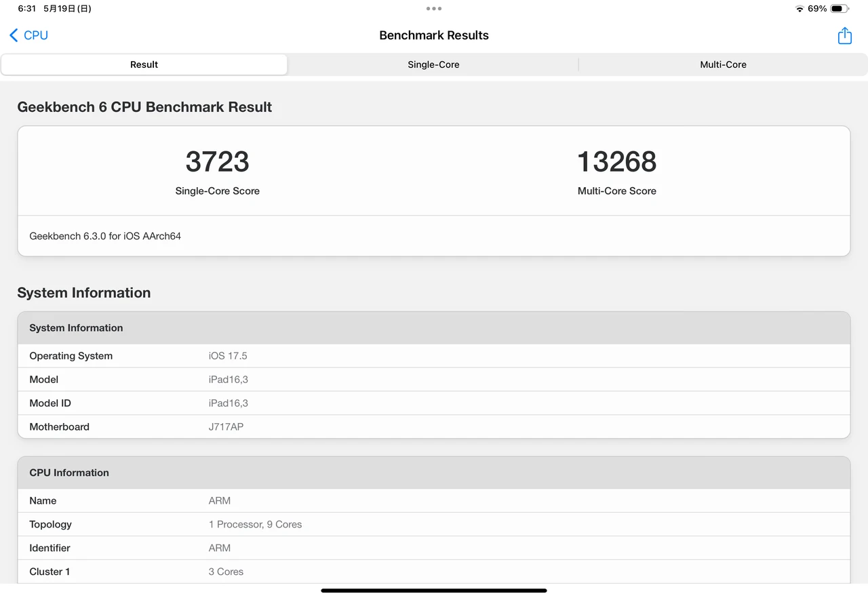Select the Result tab
The height and width of the screenshot is (598, 868).
[x=144, y=64]
